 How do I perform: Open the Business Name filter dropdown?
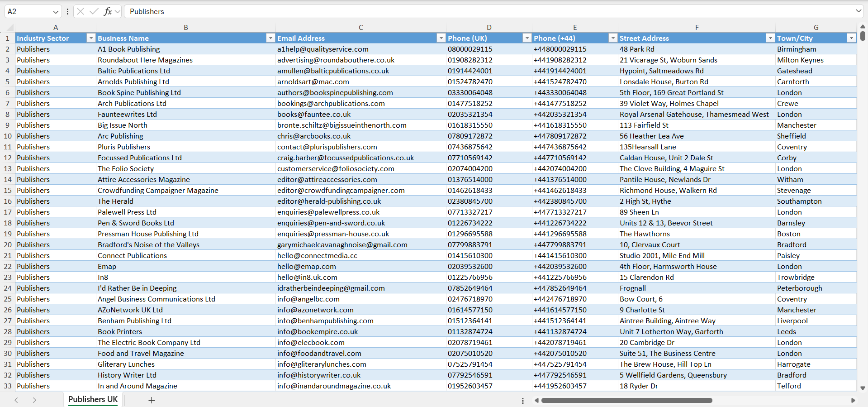[270, 38]
